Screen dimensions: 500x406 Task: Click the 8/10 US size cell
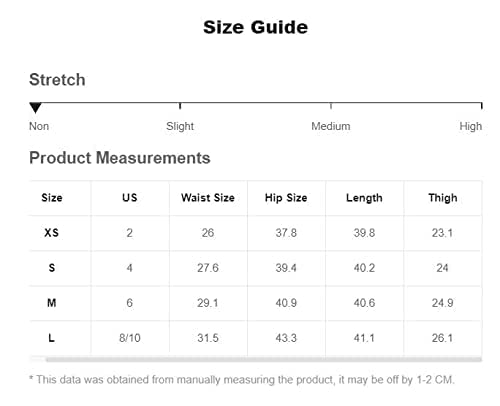pyautogui.click(x=130, y=338)
